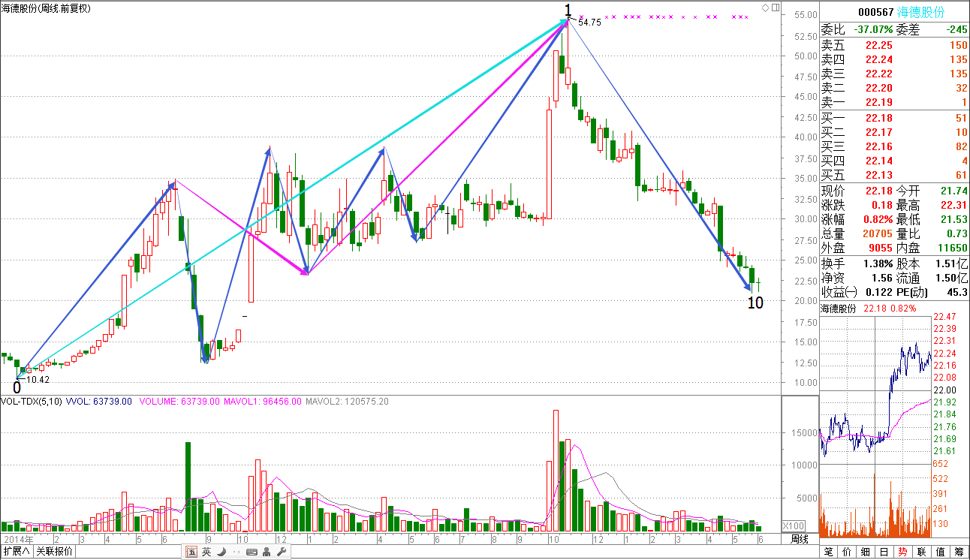This screenshot has height=560, width=970.
Task: Toggle the 英 English mode icon
Action: pos(206,552)
